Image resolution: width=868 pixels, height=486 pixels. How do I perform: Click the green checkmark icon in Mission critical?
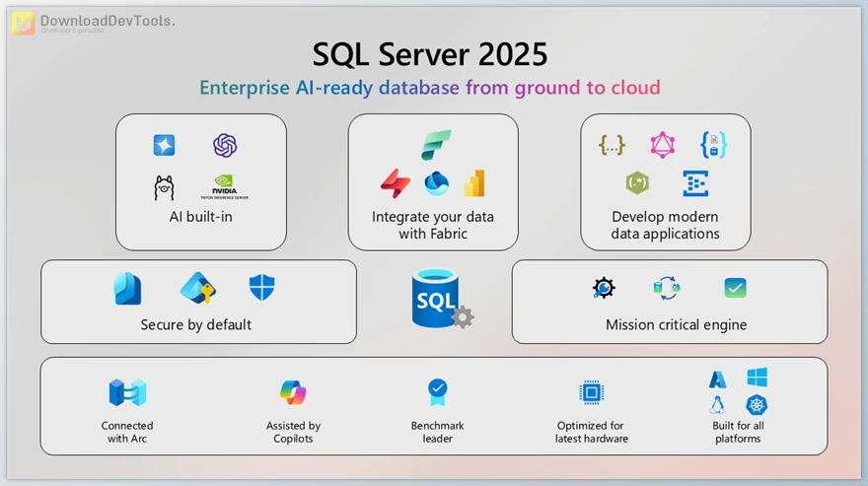(735, 288)
